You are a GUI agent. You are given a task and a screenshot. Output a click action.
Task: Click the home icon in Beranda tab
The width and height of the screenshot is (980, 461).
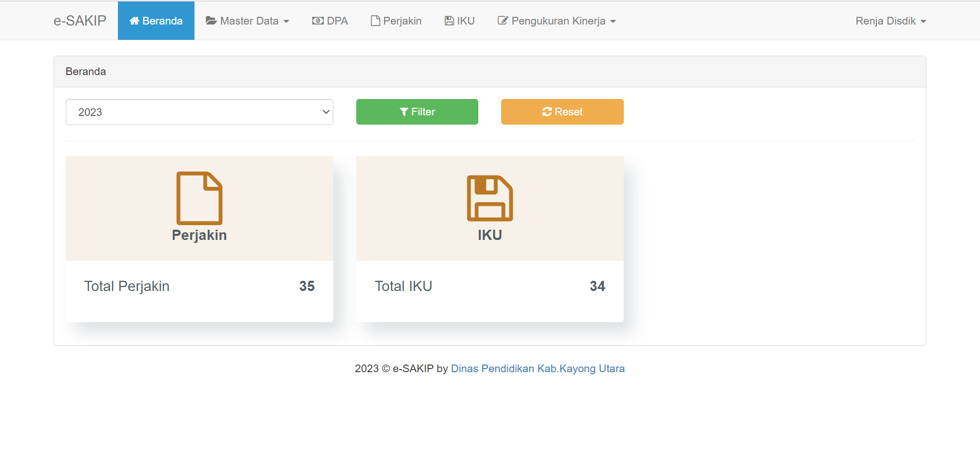click(134, 21)
